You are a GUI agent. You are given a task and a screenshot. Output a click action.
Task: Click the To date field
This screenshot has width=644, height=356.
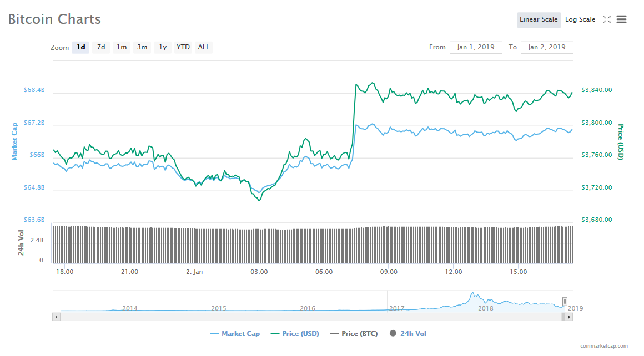click(547, 47)
